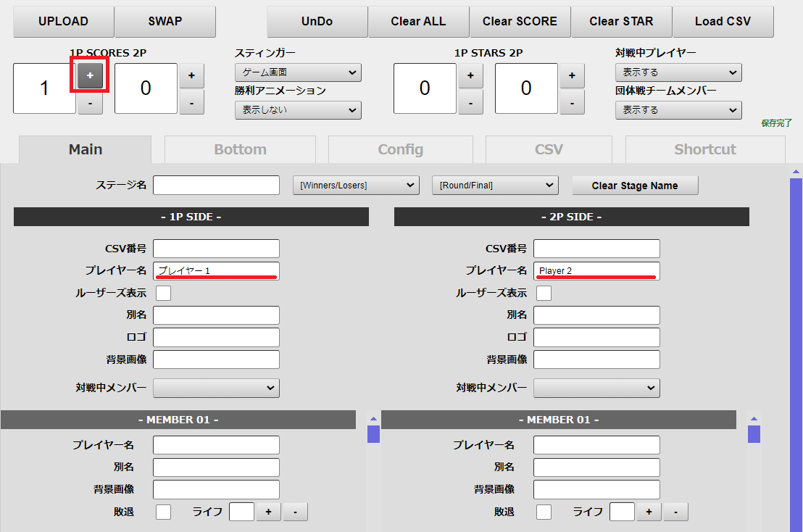Click 1P Member 01 プレイヤー名 field
This screenshot has width=803, height=532.
pyautogui.click(x=216, y=445)
